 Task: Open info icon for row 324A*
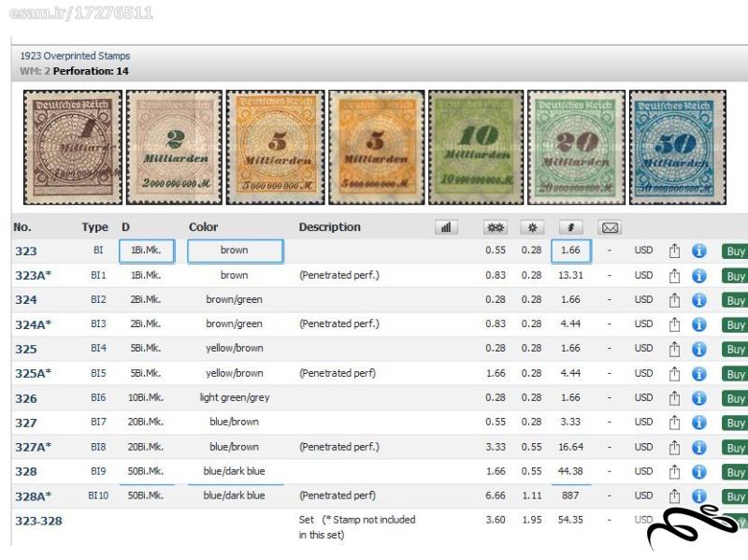[x=698, y=324]
